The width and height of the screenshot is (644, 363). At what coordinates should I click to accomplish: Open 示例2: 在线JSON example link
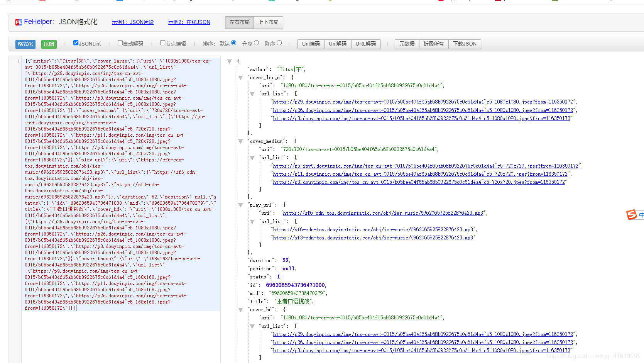(189, 22)
